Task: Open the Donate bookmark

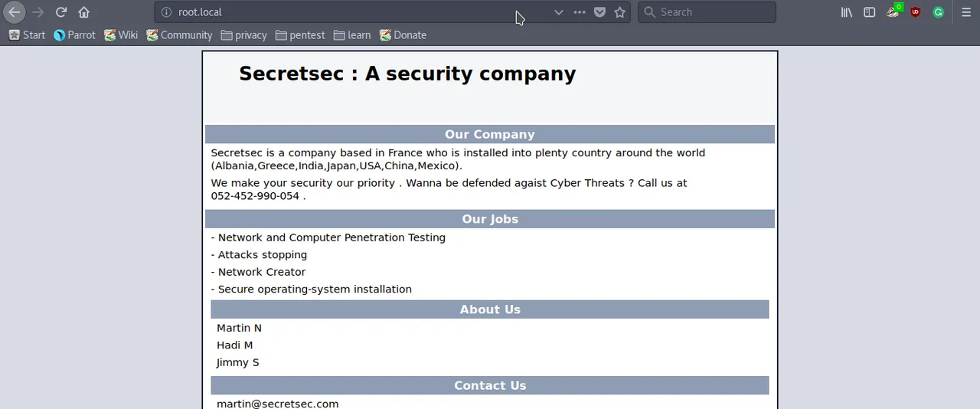Action: pos(403,35)
